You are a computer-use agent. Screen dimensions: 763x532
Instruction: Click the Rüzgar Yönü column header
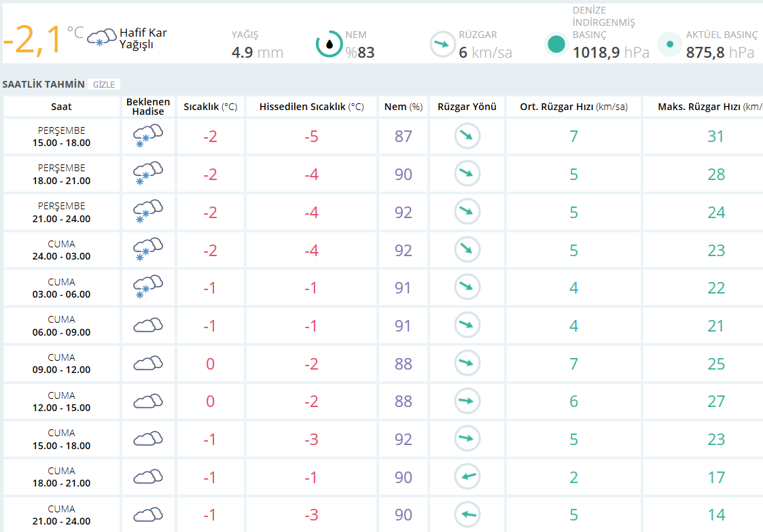point(467,107)
